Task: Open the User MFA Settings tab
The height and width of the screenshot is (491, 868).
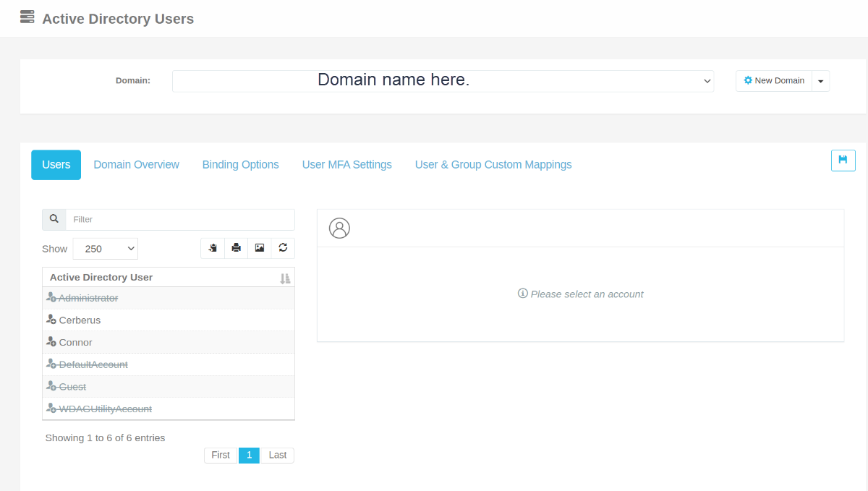Action: [347, 165]
